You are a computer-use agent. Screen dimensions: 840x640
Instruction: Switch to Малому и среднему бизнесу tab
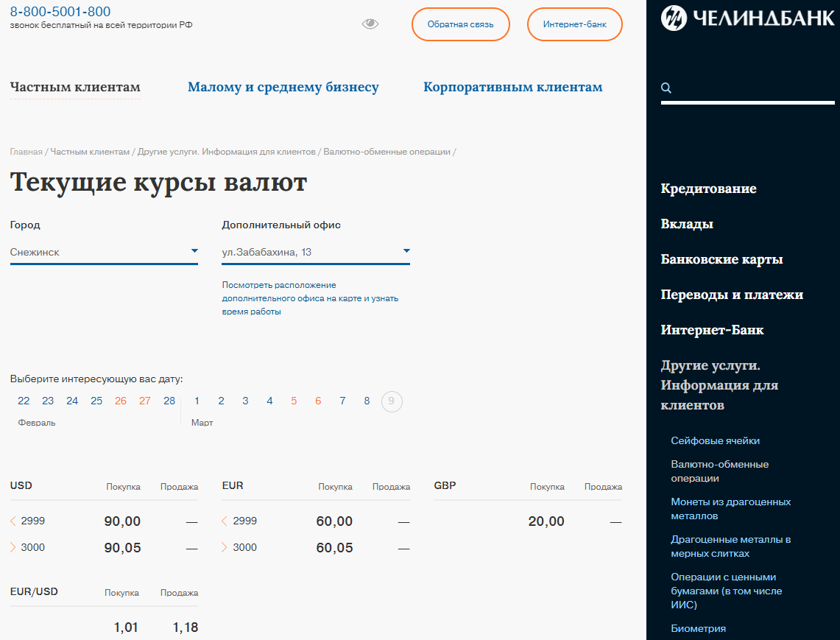click(283, 87)
